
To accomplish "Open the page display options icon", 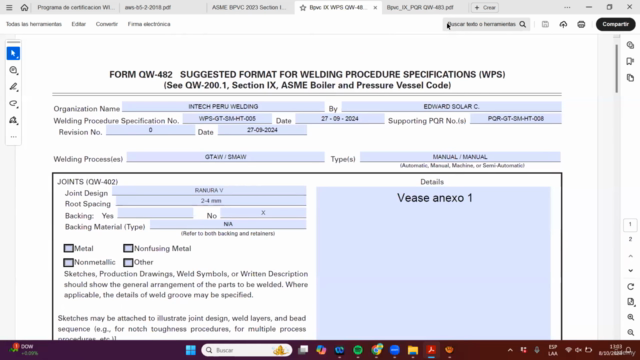I will coord(631,302).
